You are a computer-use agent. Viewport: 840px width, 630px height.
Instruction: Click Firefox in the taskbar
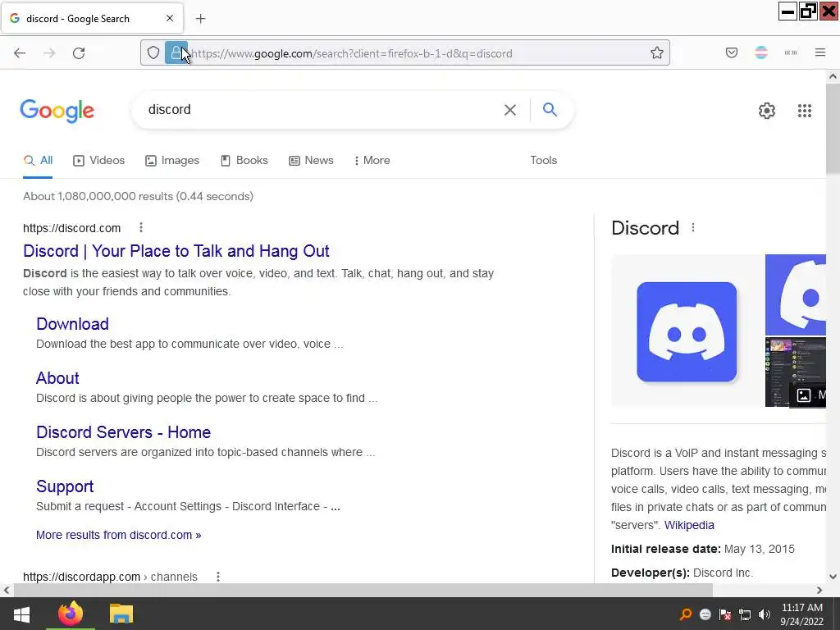71,614
